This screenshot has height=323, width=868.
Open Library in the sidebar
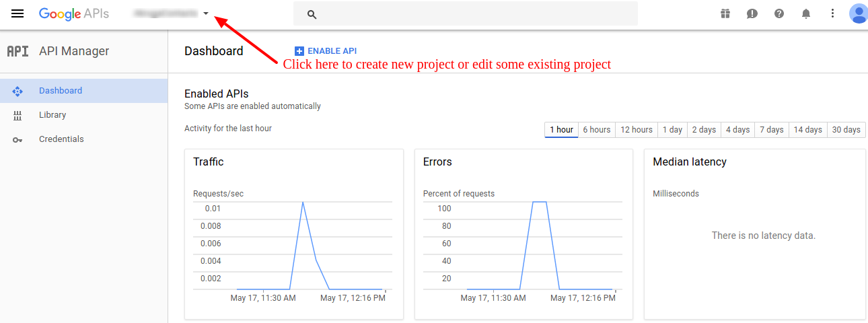52,115
